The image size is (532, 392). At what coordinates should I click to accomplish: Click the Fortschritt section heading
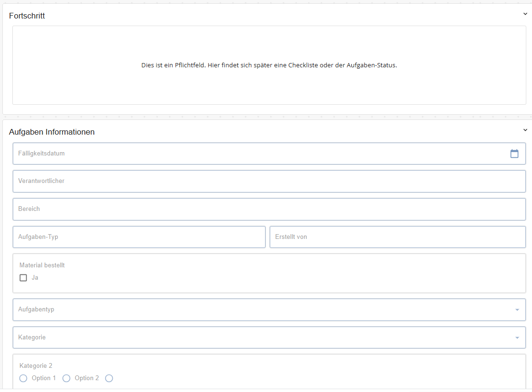(27, 16)
